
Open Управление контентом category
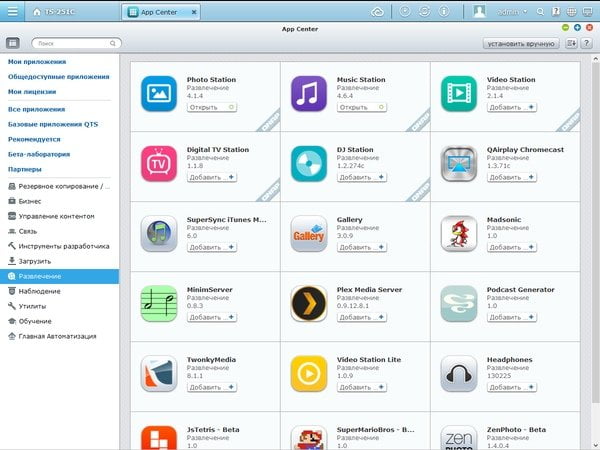pos(51,216)
